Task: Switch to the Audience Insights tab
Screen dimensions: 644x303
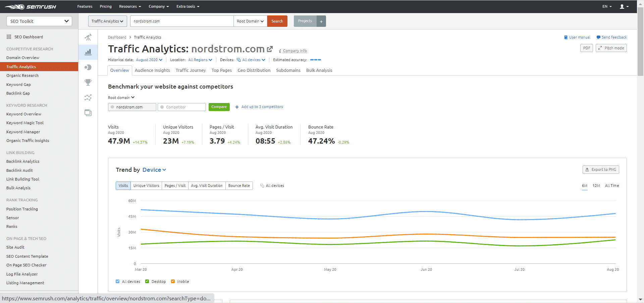Action: pos(152,70)
